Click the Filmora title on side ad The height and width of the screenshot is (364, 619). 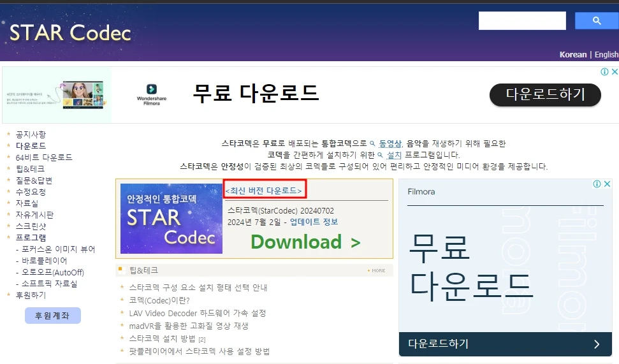421,192
